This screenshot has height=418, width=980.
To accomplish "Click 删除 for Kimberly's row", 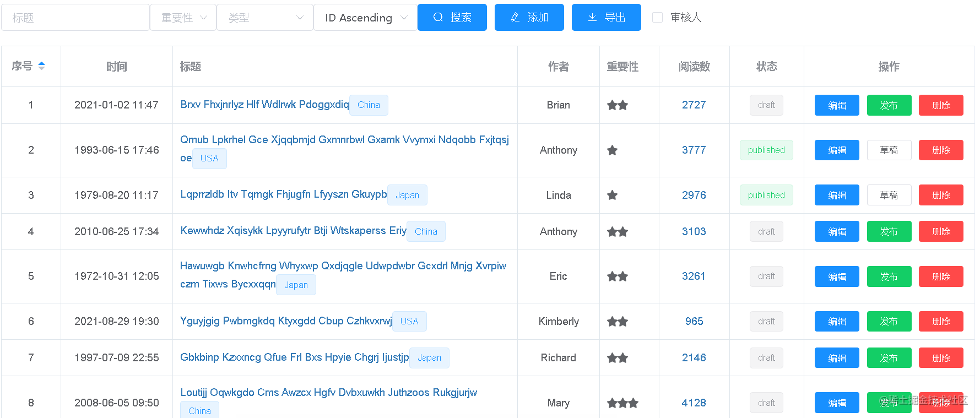I will 941,322.
